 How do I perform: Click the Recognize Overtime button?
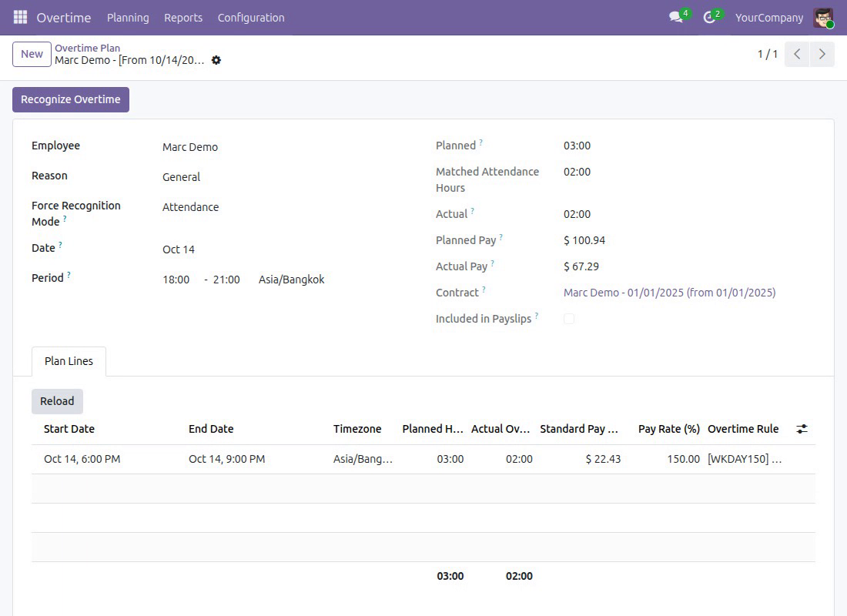tap(71, 99)
